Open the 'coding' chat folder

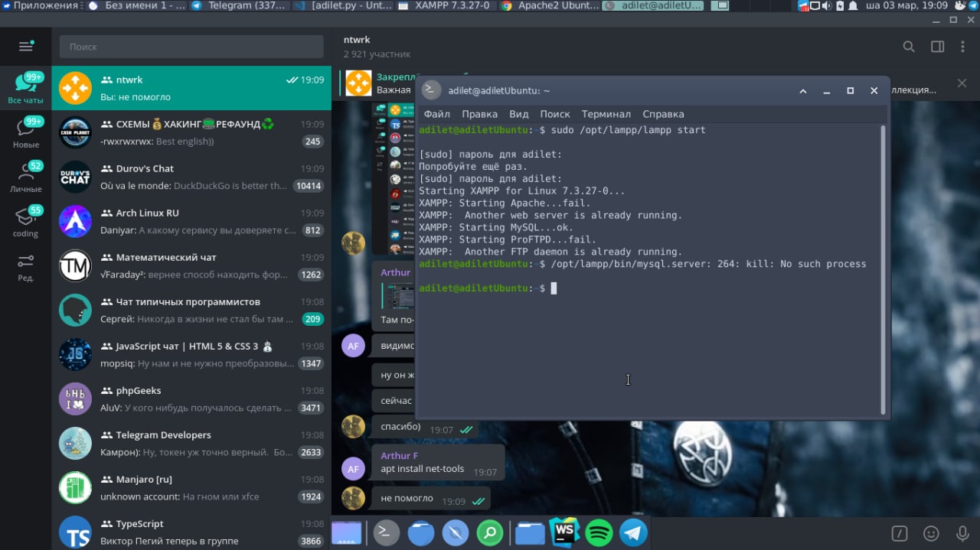tap(26, 221)
